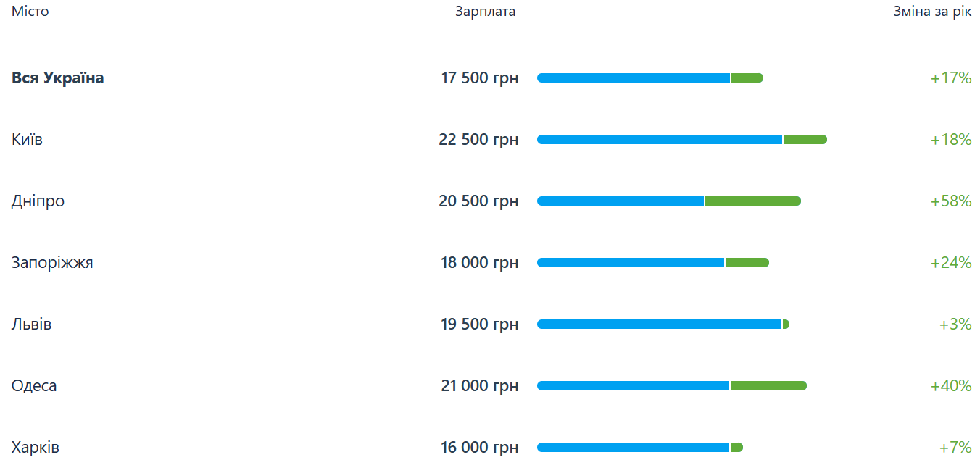Click the Вся Україна row label

coord(57,78)
